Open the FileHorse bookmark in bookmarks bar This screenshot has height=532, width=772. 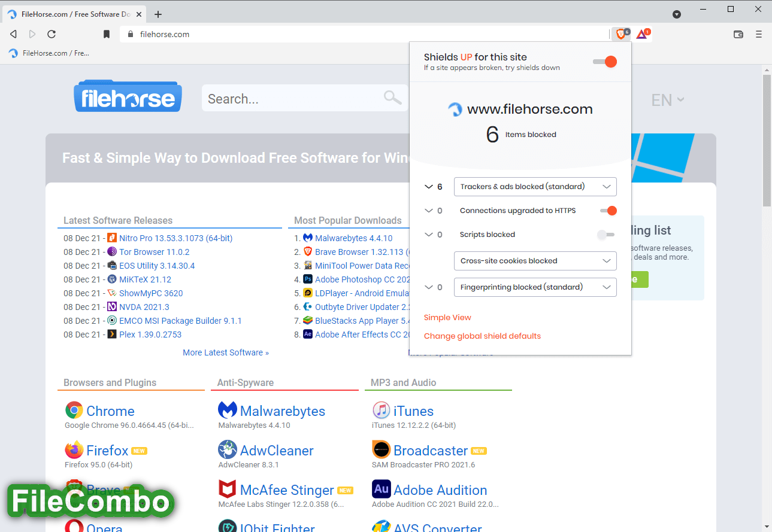point(49,53)
